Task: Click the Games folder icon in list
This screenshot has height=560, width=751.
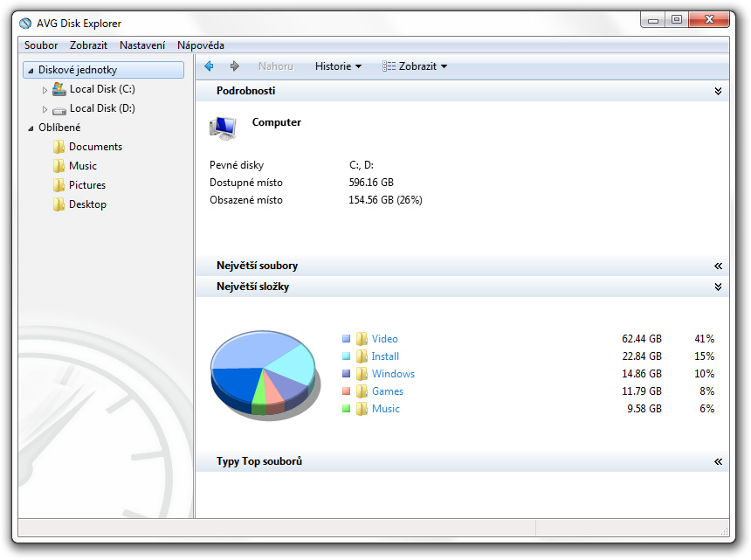Action: click(362, 391)
